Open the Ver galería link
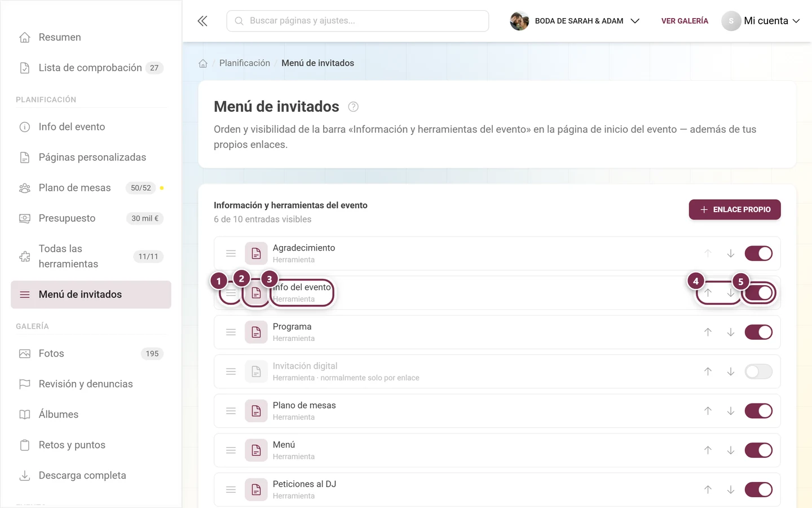Viewport: 812px width, 508px height. pos(685,21)
